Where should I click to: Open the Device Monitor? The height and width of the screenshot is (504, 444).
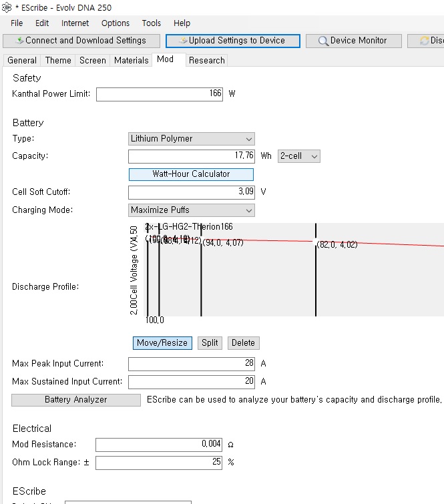[354, 41]
